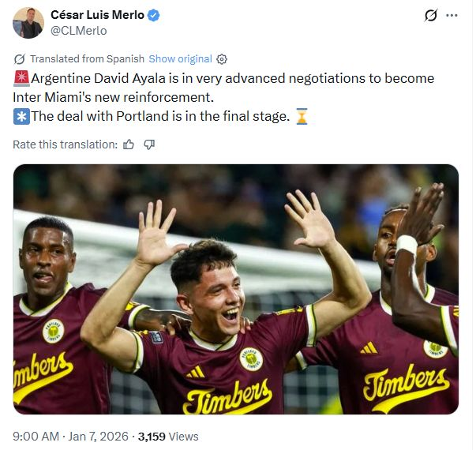Open César Luis Merlo's profile picture

point(28,23)
